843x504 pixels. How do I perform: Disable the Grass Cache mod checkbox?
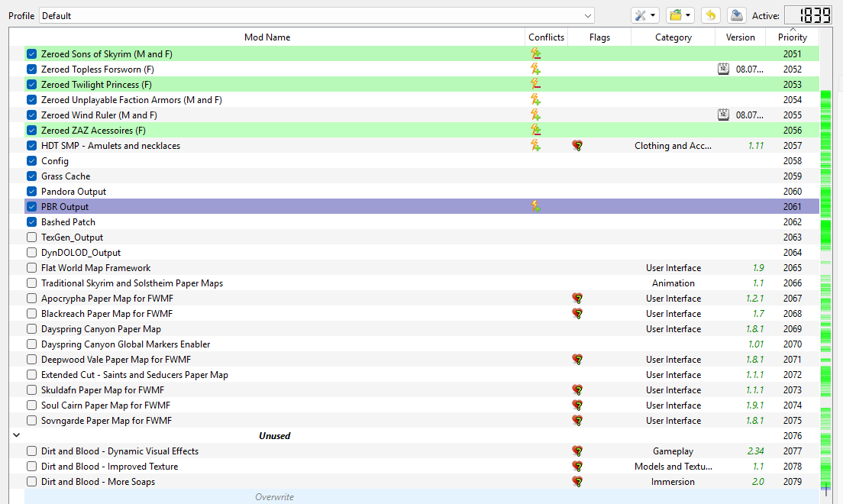coord(32,176)
